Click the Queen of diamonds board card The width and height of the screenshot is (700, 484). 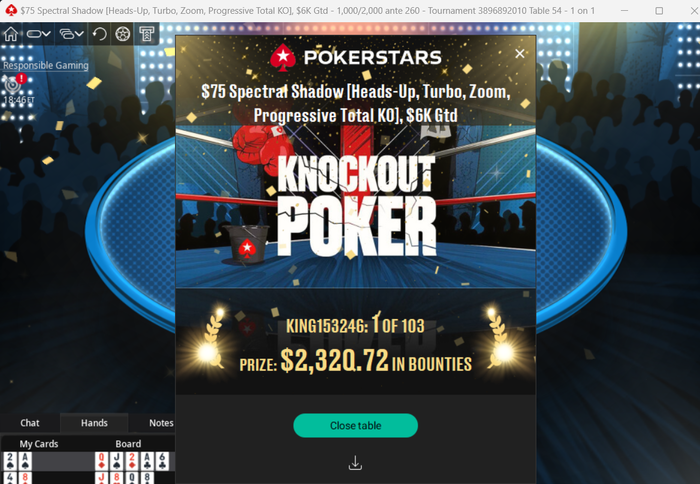tap(102, 461)
